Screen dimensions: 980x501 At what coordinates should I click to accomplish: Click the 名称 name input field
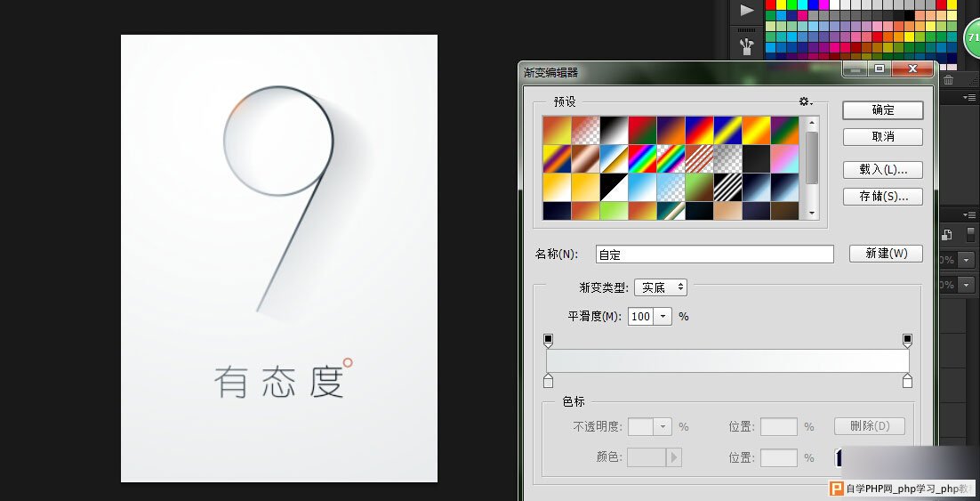tap(714, 254)
